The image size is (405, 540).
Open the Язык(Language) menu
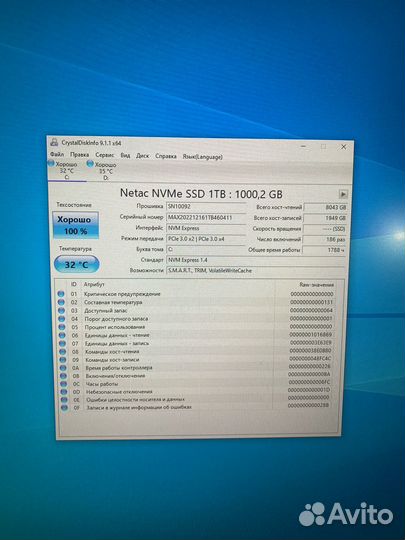pos(202,157)
